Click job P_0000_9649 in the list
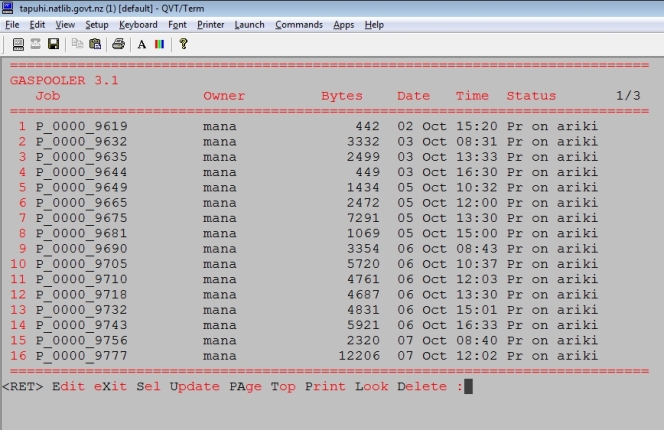 click(81, 187)
